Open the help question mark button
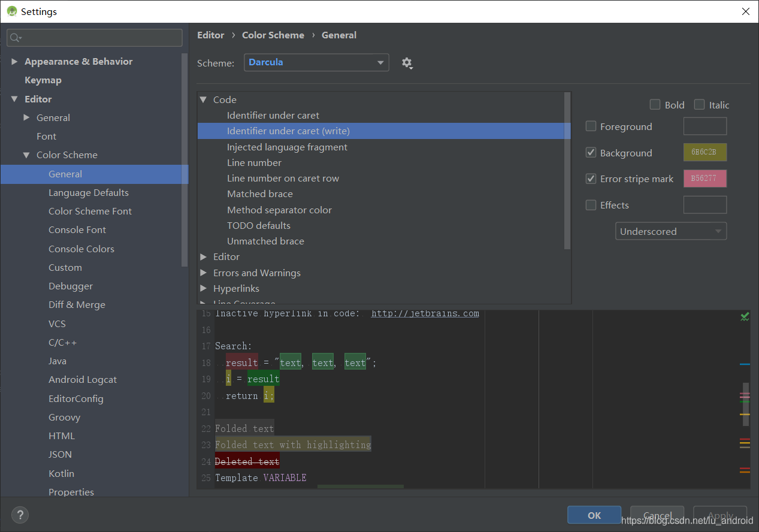The width and height of the screenshot is (759, 532). coord(20,515)
